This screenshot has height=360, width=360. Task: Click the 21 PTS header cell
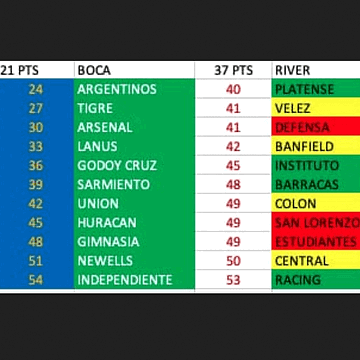tap(37, 70)
